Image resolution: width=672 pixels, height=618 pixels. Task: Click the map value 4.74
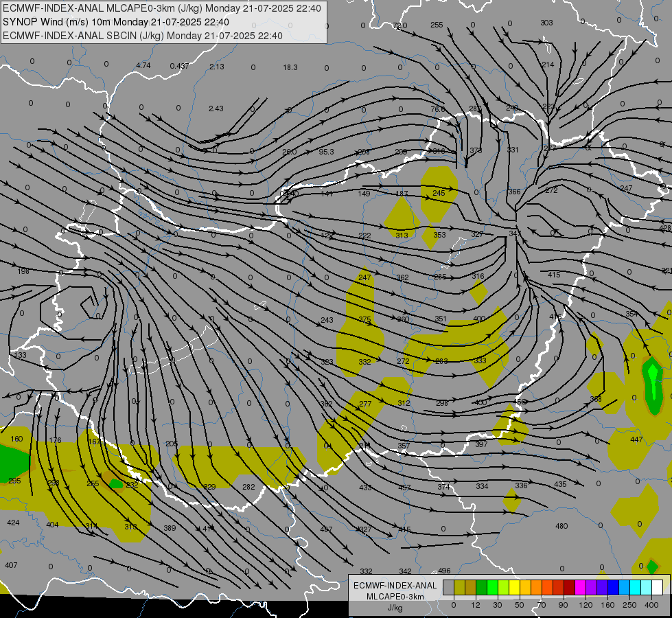click(143, 66)
